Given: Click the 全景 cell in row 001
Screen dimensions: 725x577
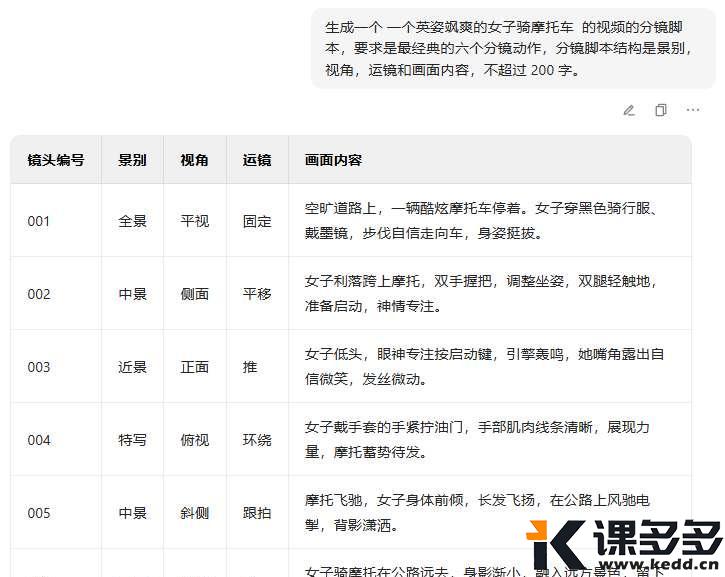Looking at the screenshot, I should (132, 221).
